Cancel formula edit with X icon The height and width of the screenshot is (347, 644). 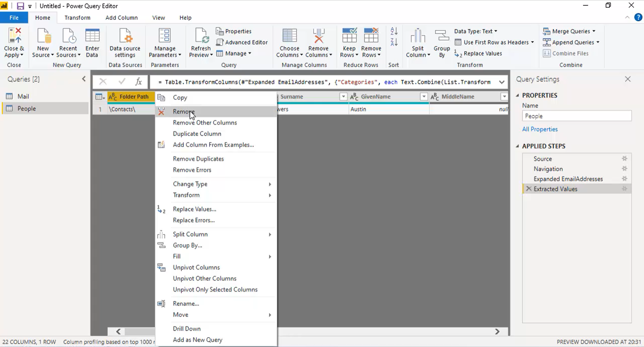click(103, 82)
